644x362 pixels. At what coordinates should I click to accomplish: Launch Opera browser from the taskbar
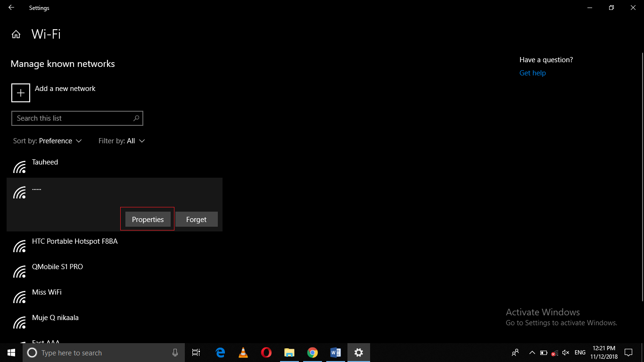[266, 353]
